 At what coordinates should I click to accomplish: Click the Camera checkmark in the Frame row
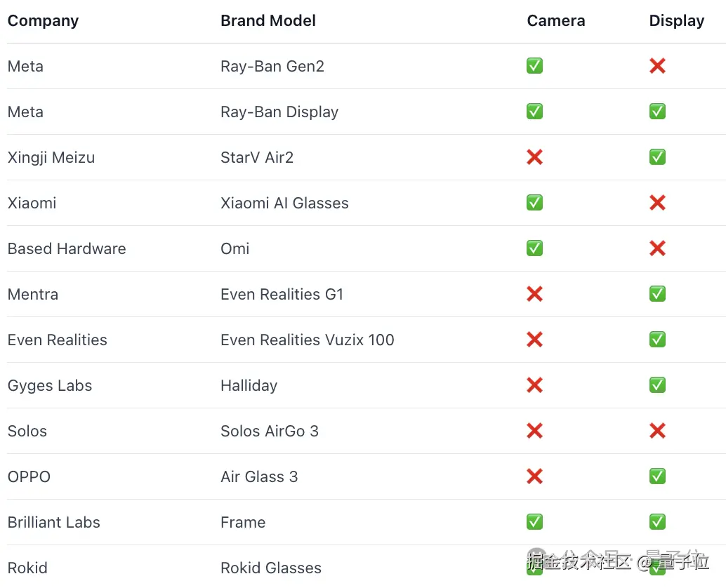[534, 522]
